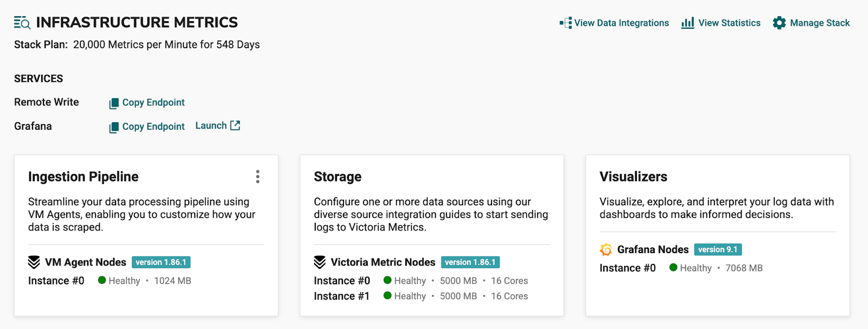Open the Ingestion Pipeline three-dot menu
Image resolution: width=868 pixels, height=329 pixels.
tap(258, 176)
